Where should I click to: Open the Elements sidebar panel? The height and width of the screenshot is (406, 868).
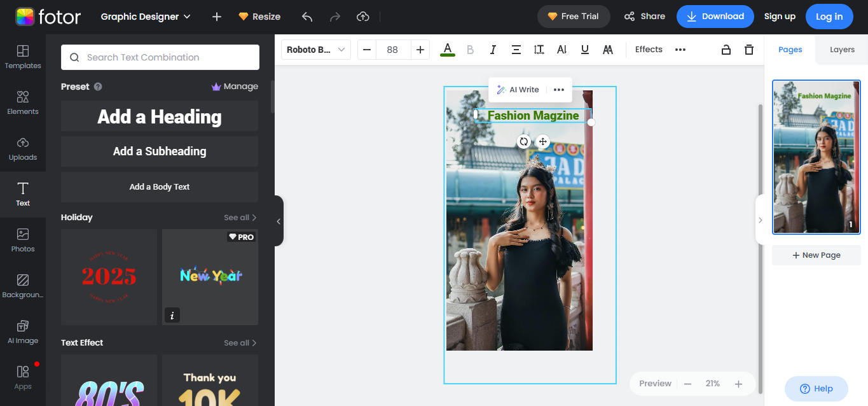[23, 103]
